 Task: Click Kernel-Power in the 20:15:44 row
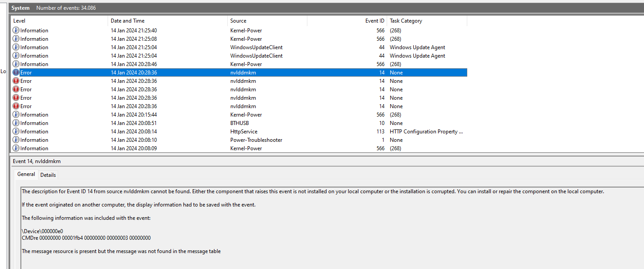pos(246,115)
